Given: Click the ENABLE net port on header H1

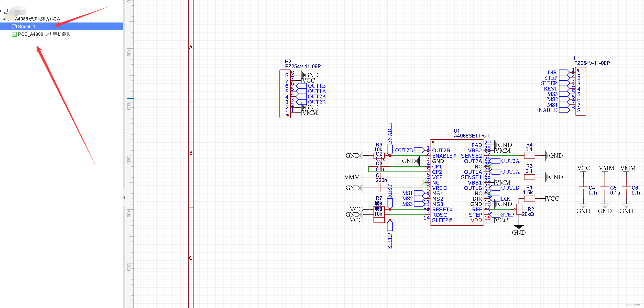Looking at the screenshot, I should tap(552, 110).
